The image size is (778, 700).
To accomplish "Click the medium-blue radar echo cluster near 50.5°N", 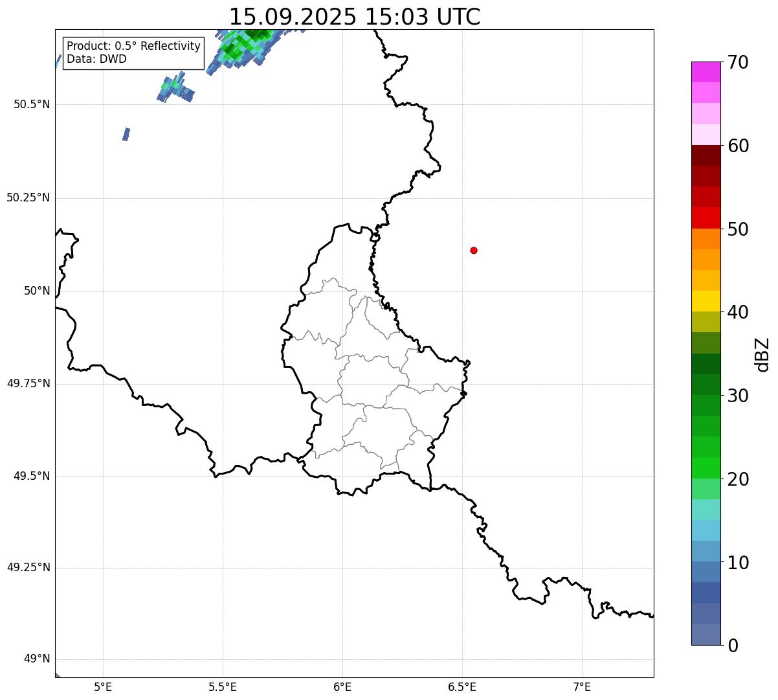I will tap(175, 89).
